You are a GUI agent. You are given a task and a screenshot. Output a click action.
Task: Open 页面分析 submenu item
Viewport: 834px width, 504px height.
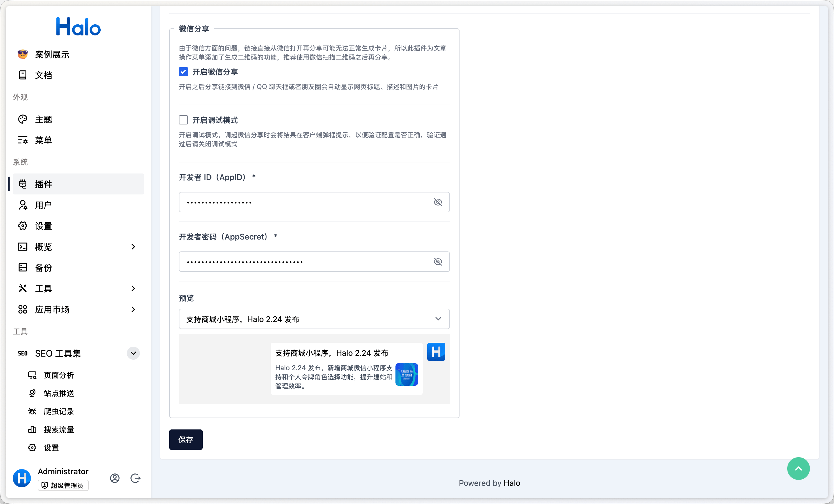(78, 375)
